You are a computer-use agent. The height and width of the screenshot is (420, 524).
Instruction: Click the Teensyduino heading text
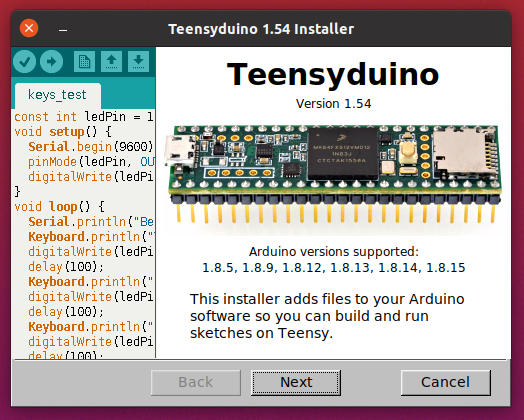333,75
